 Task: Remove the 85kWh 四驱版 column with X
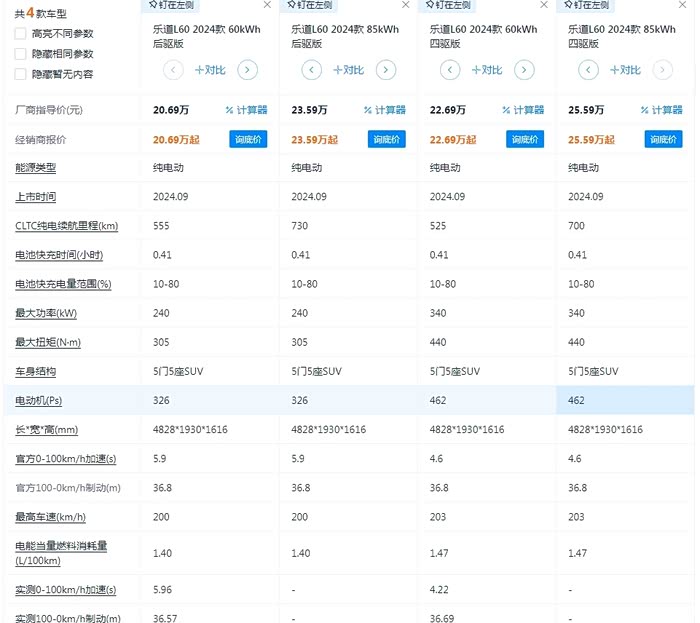(x=682, y=5)
